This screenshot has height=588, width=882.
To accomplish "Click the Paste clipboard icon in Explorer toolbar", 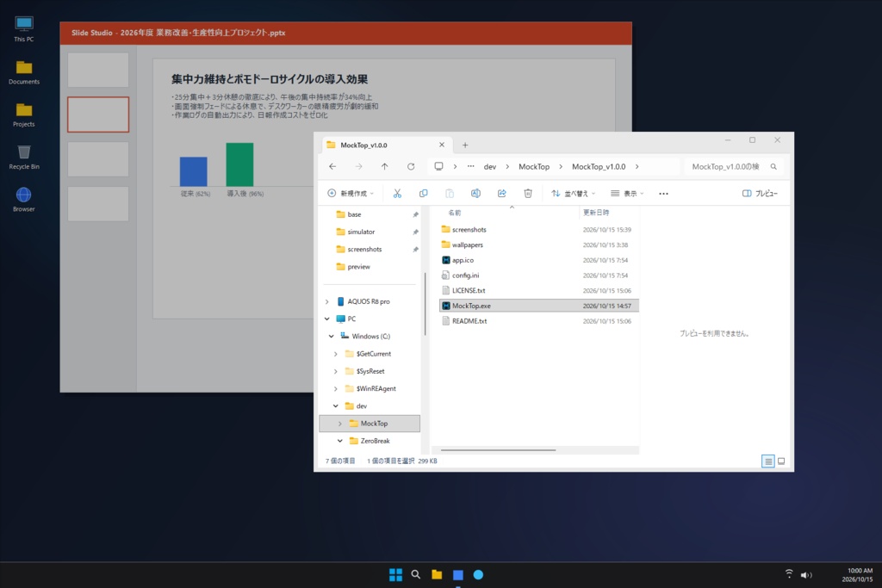I will click(x=450, y=194).
